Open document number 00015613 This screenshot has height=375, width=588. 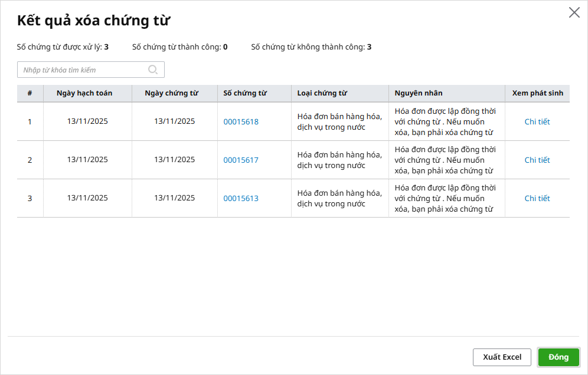241,199
